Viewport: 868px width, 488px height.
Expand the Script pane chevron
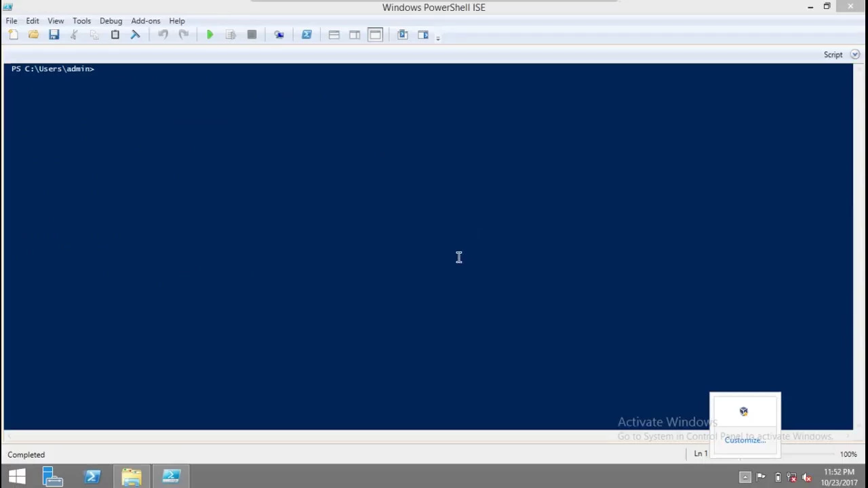(x=854, y=54)
